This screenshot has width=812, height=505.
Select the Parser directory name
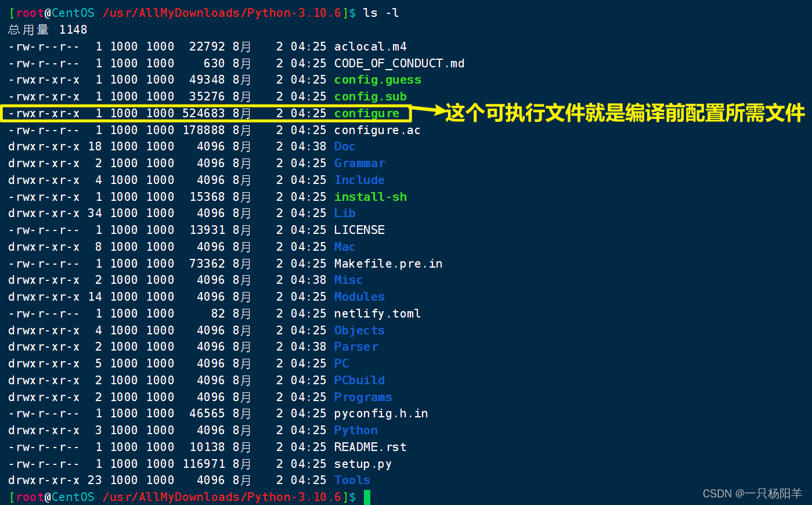click(356, 347)
